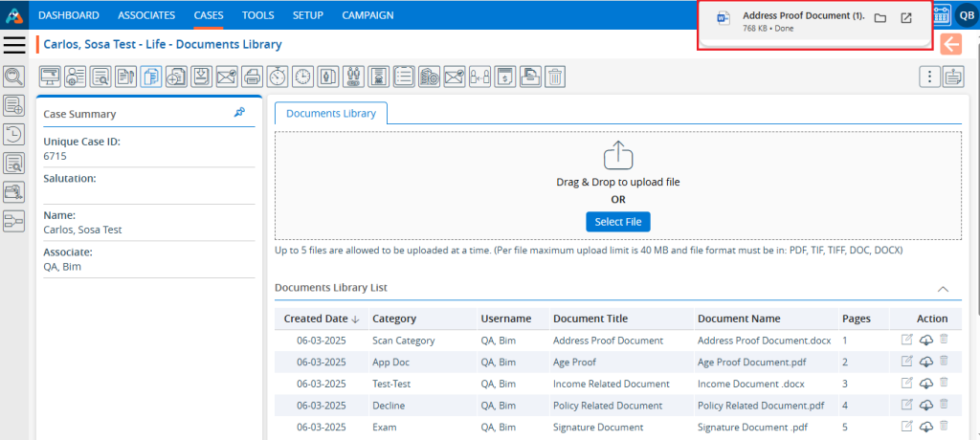Viewport: 980px width, 440px height.
Task: Click the orange back arrow button
Action: [x=950, y=45]
